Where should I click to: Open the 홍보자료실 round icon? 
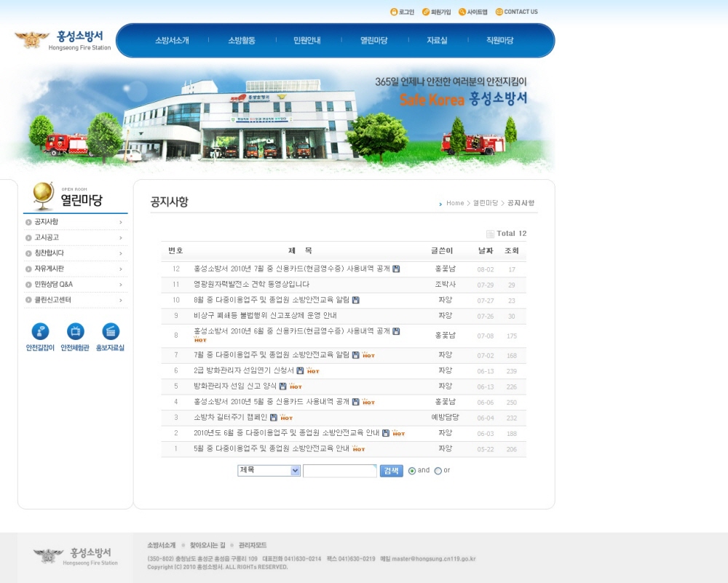111,332
